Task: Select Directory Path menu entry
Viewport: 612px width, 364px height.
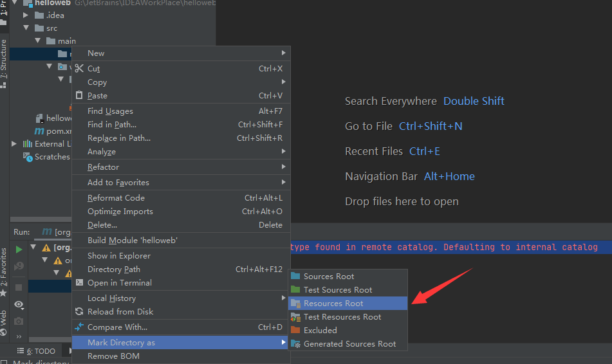Action: point(181,269)
